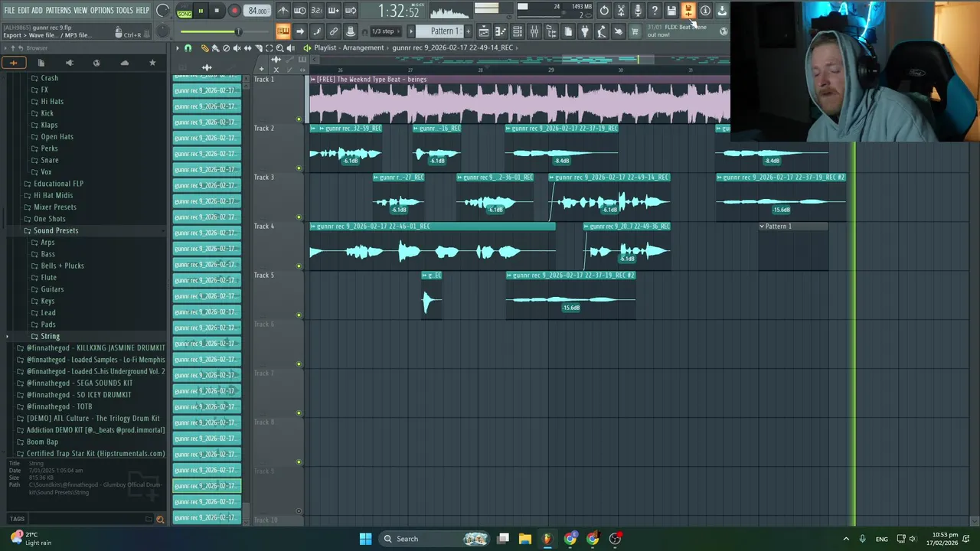Screen dimensions: 980x551
Task: Select the Draw pencil tool in Playlist
Action: 204,48
